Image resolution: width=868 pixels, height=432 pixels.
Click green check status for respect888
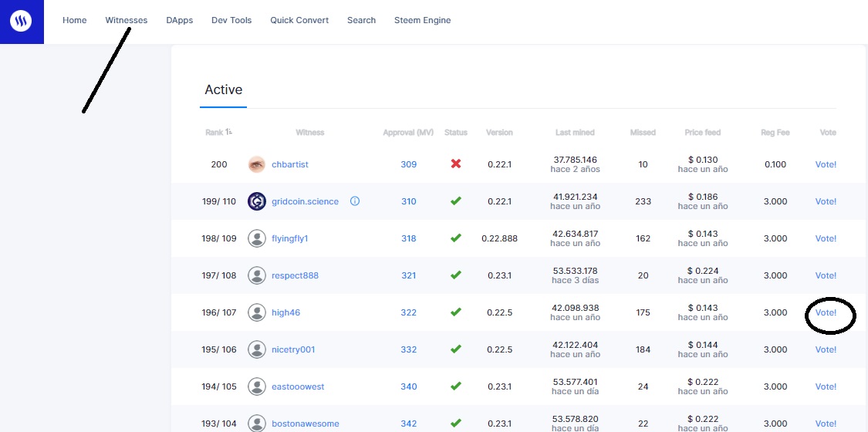pos(455,275)
